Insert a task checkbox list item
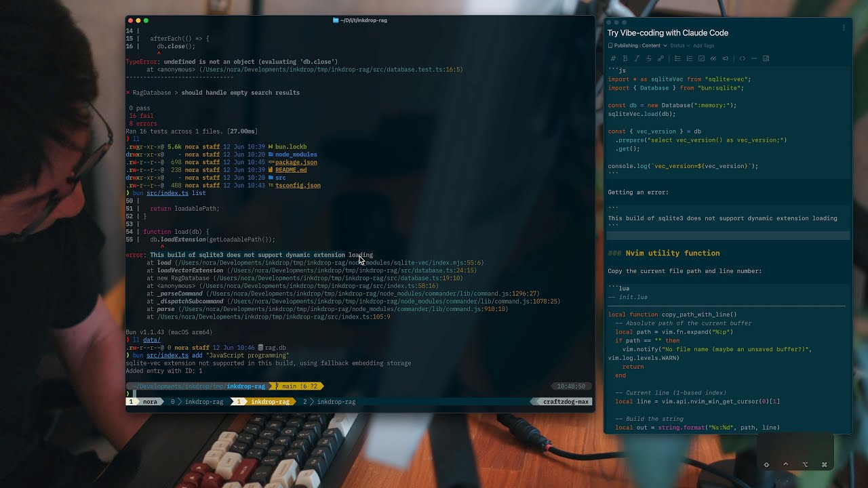 701,58
